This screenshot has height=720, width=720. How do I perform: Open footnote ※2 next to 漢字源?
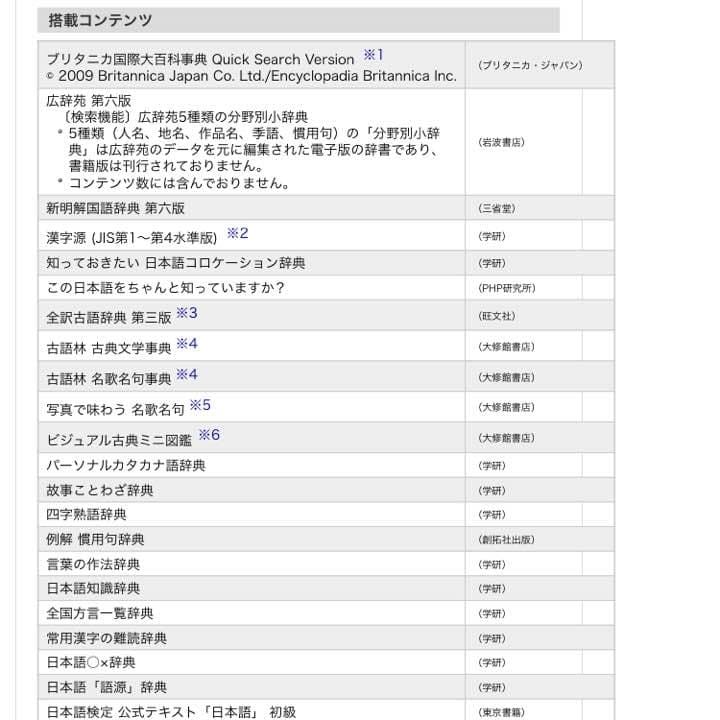click(x=237, y=233)
